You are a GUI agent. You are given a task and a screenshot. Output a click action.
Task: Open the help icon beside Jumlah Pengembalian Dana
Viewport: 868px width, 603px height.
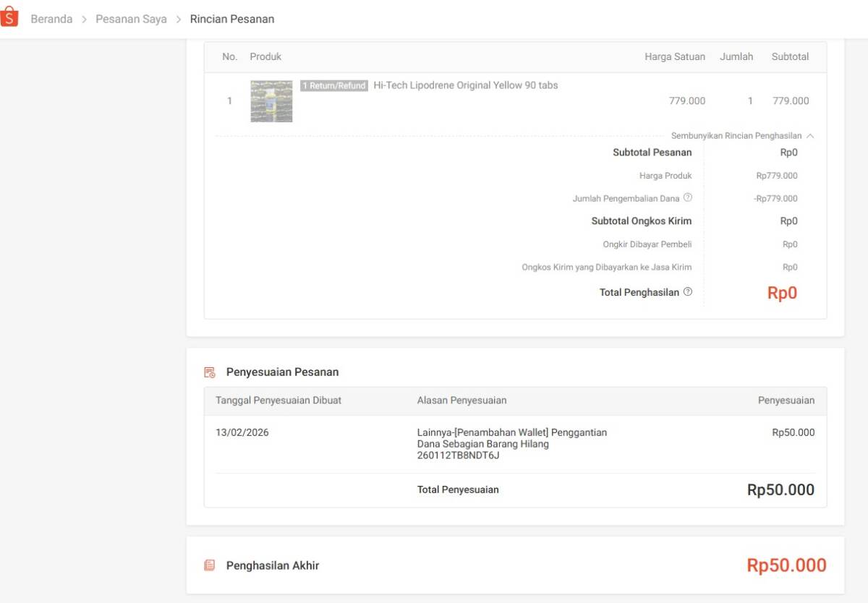688,197
